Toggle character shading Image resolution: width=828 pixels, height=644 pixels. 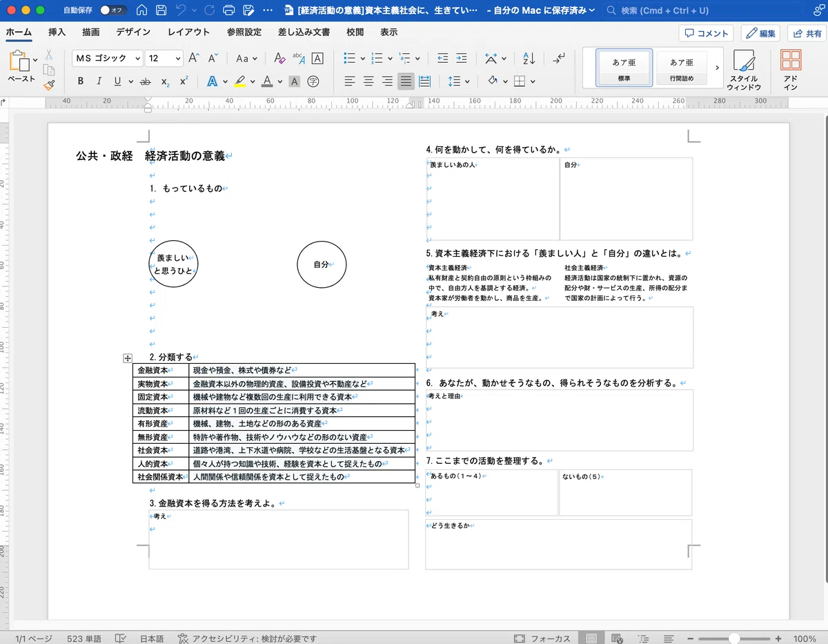click(x=295, y=81)
